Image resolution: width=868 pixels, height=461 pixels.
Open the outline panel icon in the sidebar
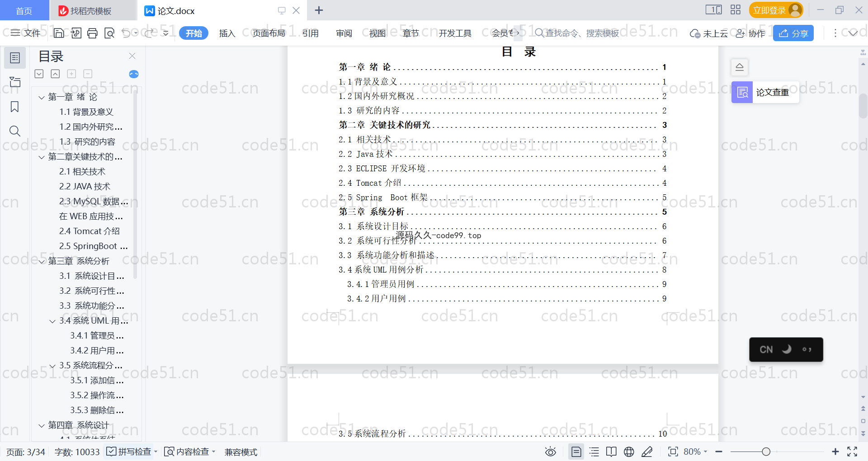(15, 58)
